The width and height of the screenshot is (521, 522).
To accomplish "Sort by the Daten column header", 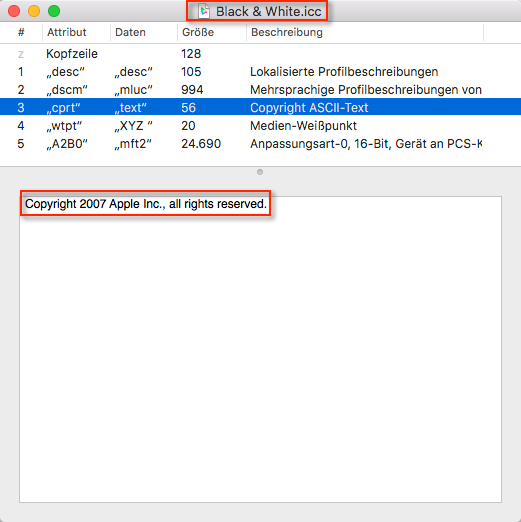I will point(144,32).
